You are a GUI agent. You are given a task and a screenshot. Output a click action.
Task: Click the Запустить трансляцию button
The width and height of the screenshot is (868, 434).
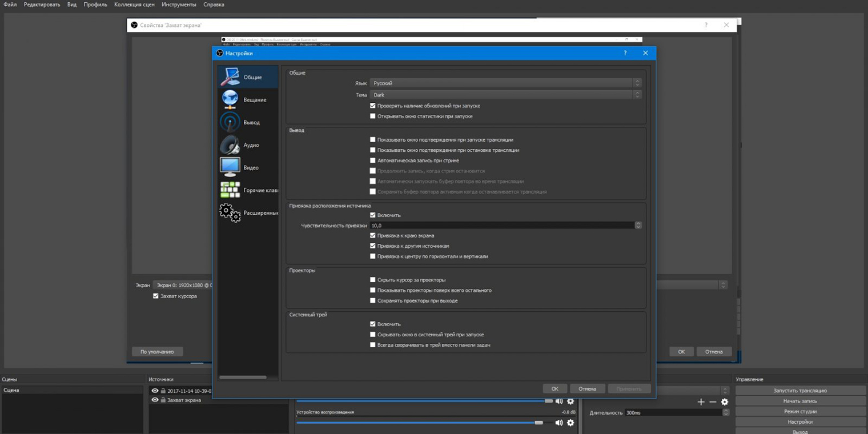tap(800, 391)
